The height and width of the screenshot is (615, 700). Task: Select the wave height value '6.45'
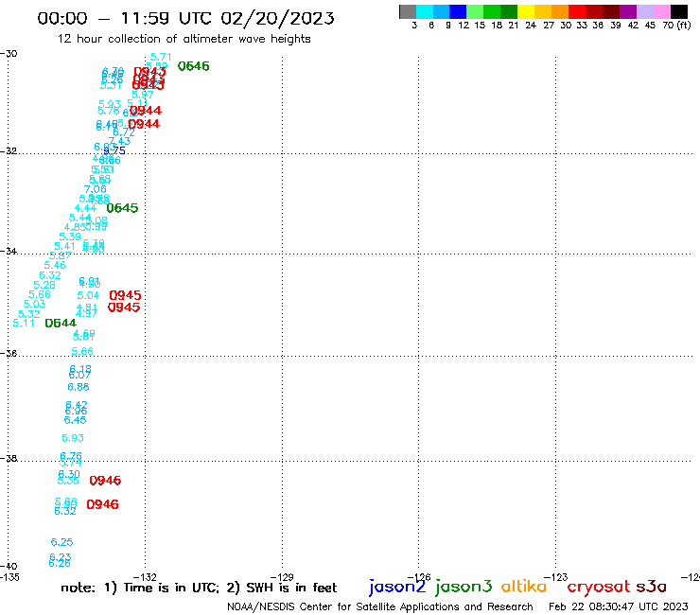75,420
